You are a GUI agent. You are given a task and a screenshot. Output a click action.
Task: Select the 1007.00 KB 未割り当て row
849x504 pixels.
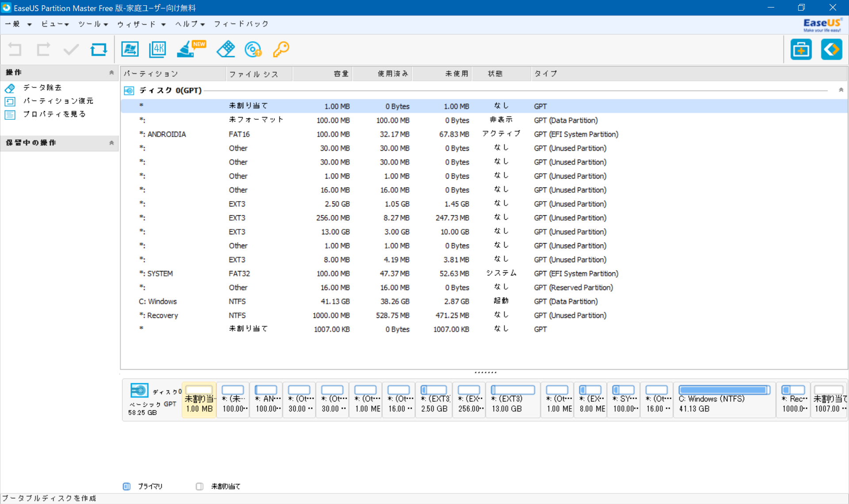click(x=484, y=329)
